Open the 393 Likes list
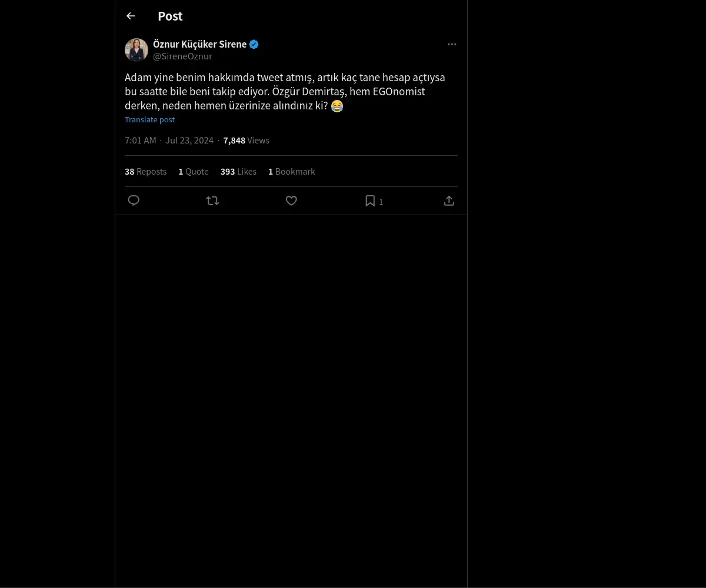706x588 pixels. tap(238, 172)
